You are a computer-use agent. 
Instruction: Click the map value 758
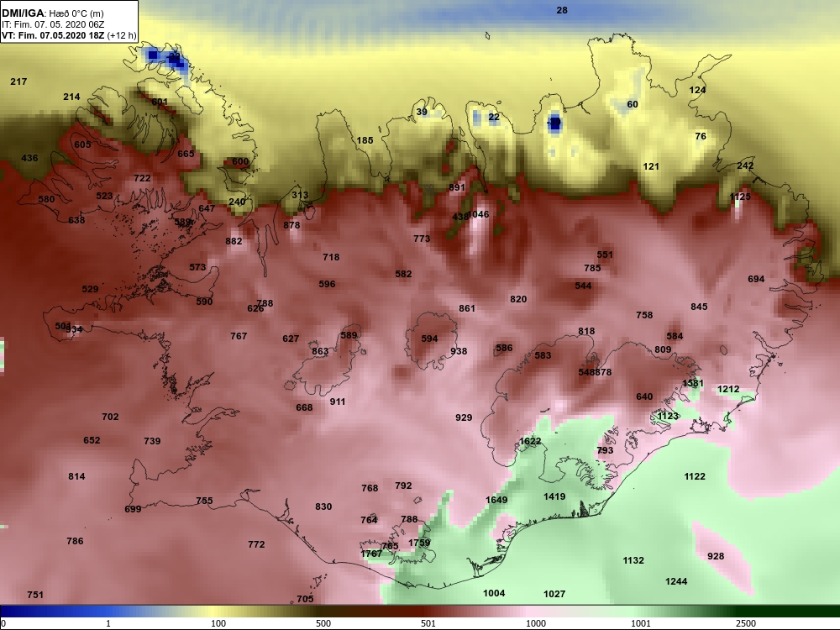point(644,315)
